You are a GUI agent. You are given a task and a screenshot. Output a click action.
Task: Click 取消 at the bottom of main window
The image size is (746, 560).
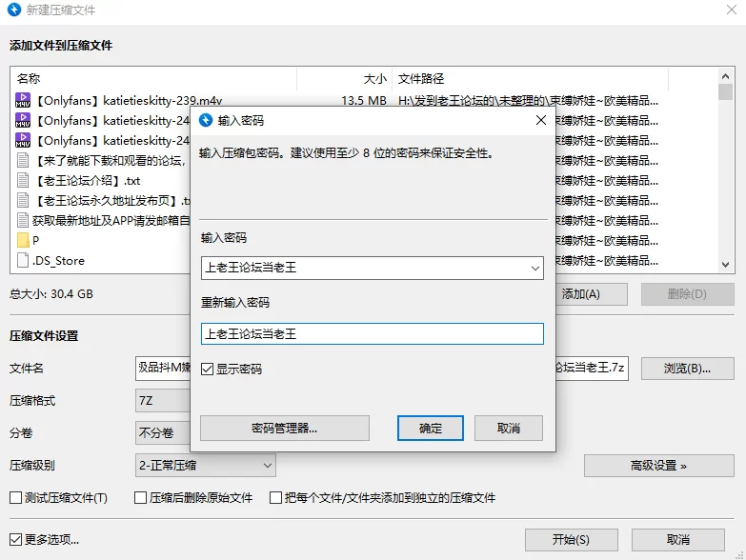(678, 540)
